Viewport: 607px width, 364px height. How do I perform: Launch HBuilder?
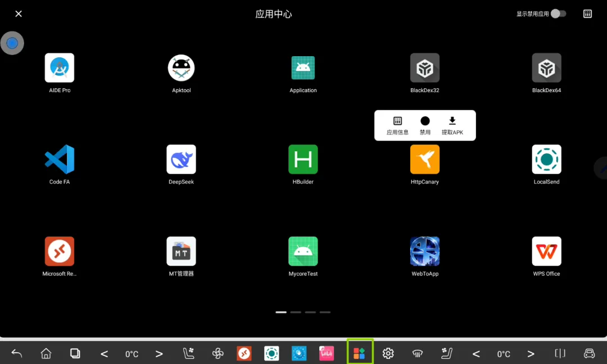point(303,160)
